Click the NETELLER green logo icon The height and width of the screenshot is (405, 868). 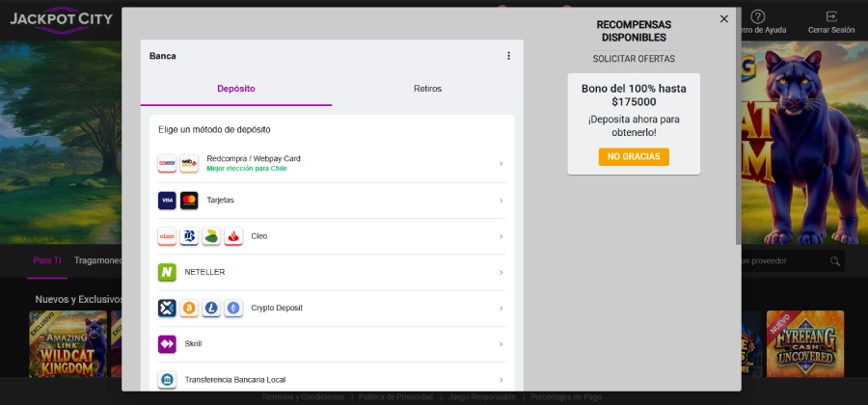click(x=167, y=272)
